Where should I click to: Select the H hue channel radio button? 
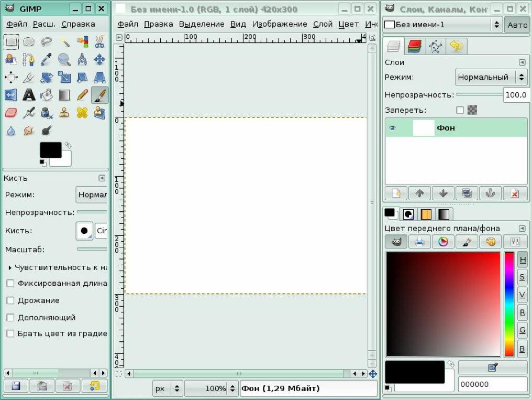[x=523, y=260]
